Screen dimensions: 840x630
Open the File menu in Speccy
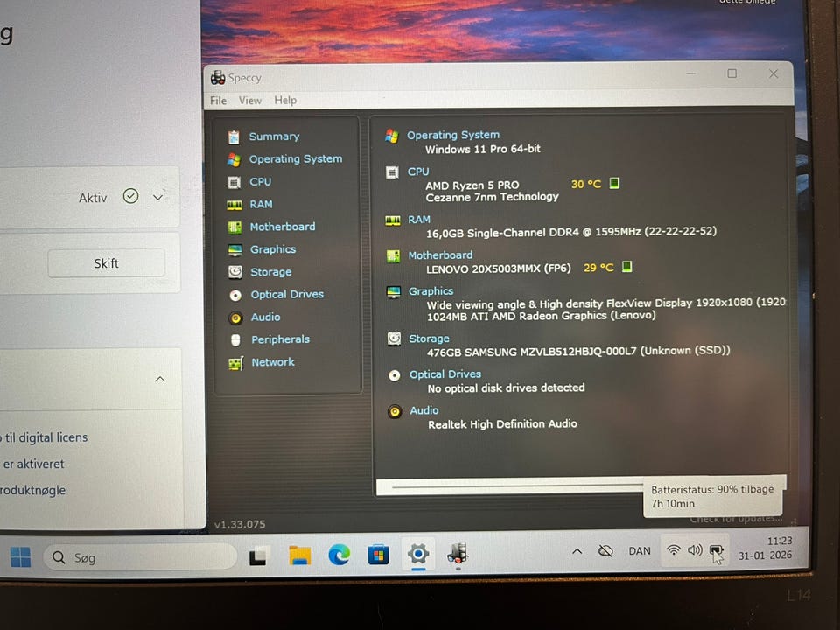click(x=218, y=100)
